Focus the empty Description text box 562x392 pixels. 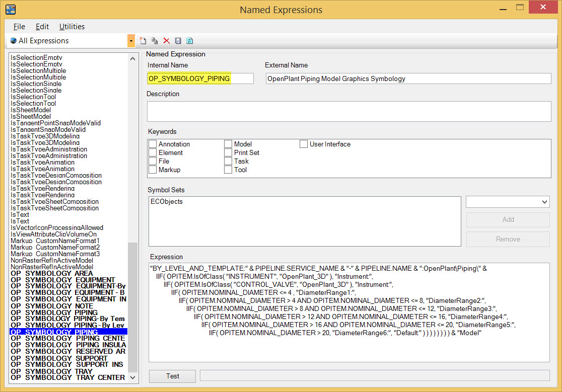click(349, 111)
